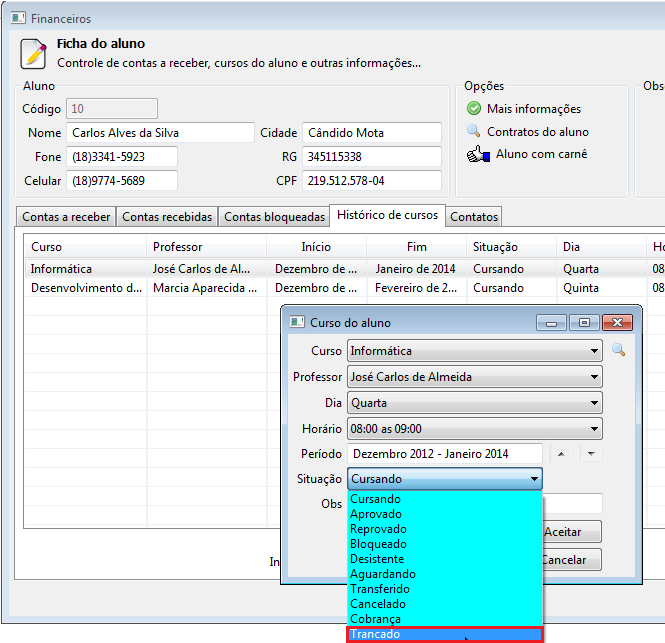Sort by the Início column header

click(316, 246)
